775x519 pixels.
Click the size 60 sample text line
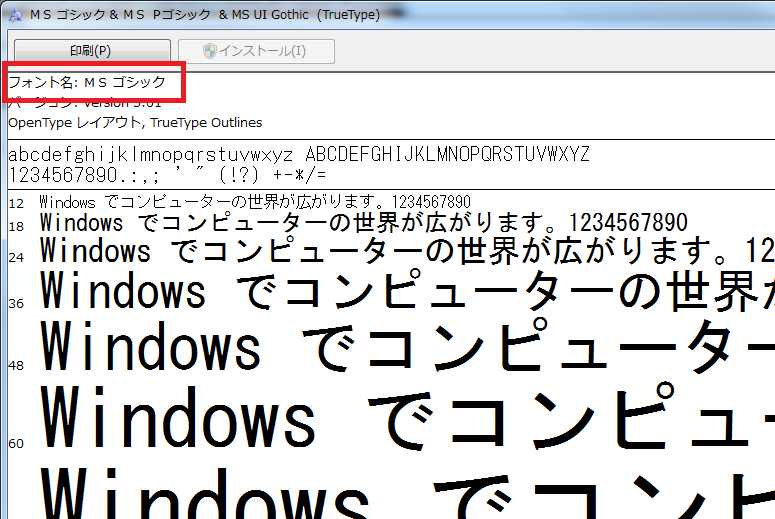407,417
